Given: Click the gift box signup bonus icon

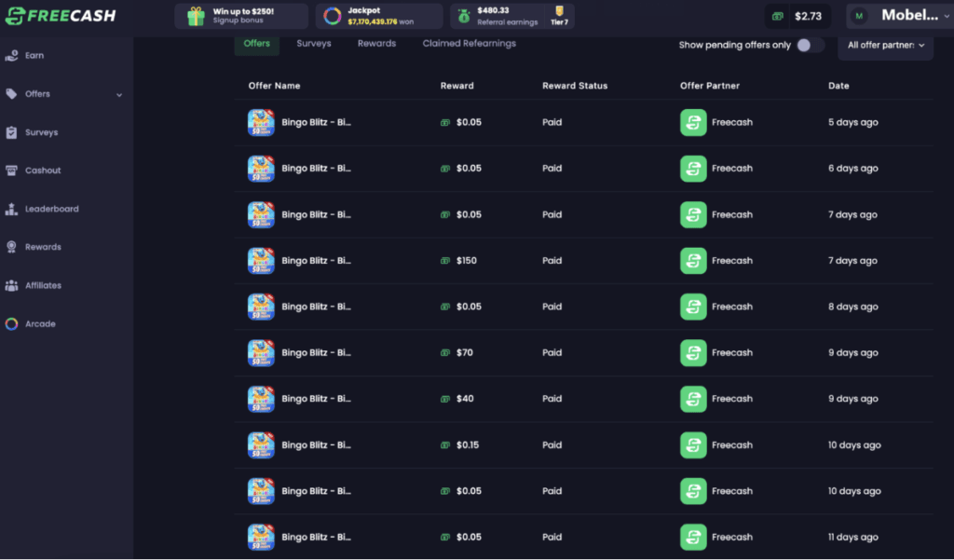Looking at the screenshot, I should (196, 17).
